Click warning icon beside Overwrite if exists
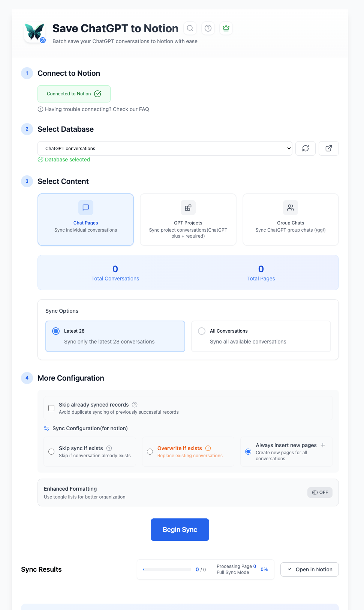Image resolution: width=364 pixels, height=610 pixels. click(208, 448)
